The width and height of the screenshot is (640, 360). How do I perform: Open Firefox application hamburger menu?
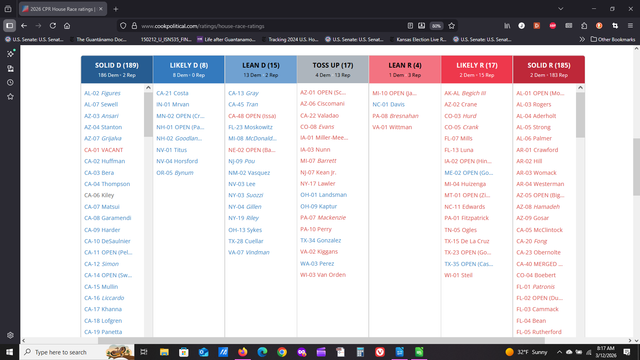pos(630,26)
